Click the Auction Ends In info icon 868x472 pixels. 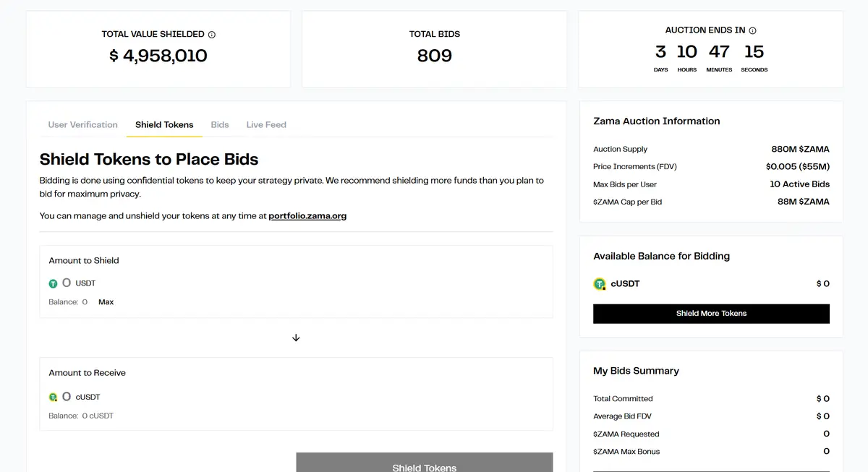pyautogui.click(x=752, y=31)
